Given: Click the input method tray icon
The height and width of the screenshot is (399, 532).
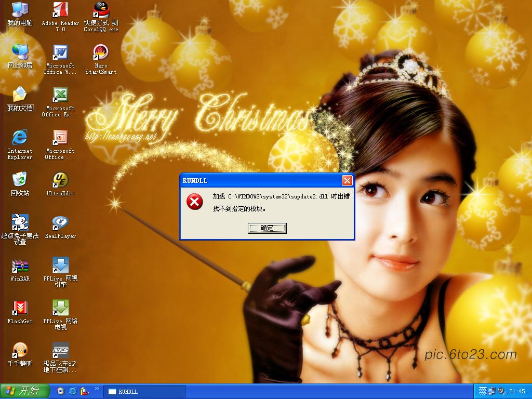Looking at the screenshot, I should [483, 391].
